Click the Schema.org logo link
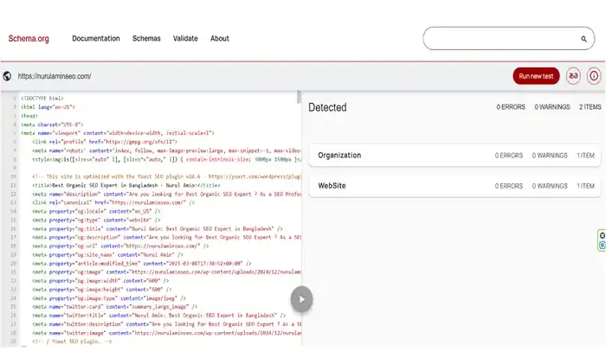 click(x=29, y=39)
